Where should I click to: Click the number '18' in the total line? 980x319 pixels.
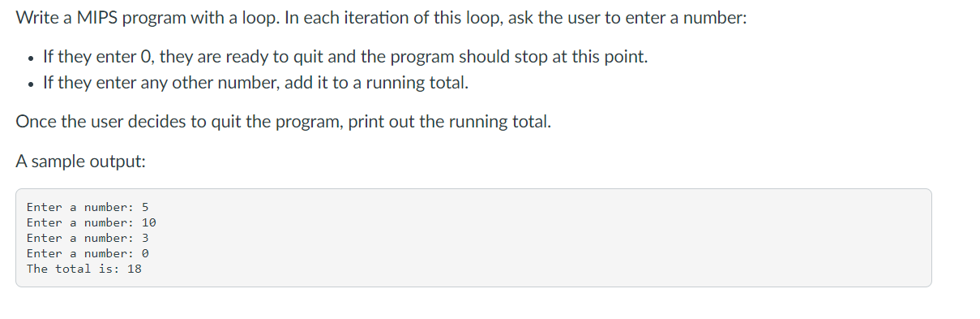[135, 269]
